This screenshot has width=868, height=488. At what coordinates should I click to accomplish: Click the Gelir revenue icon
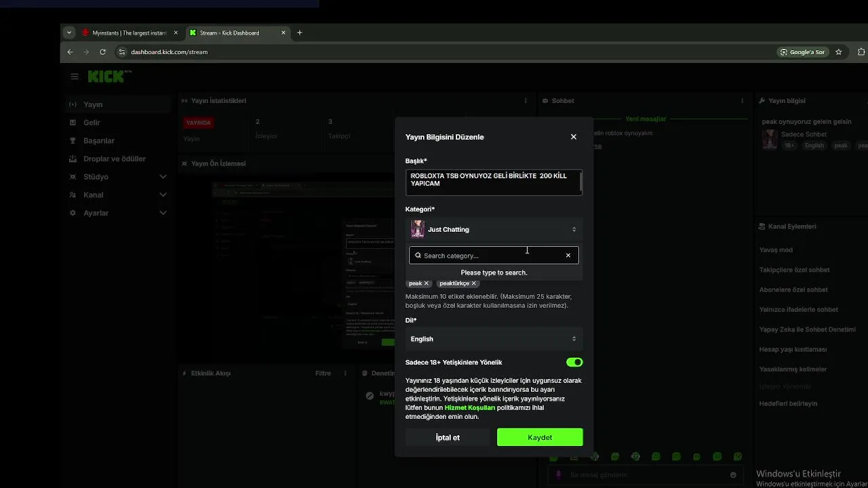pyautogui.click(x=73, y=123)
